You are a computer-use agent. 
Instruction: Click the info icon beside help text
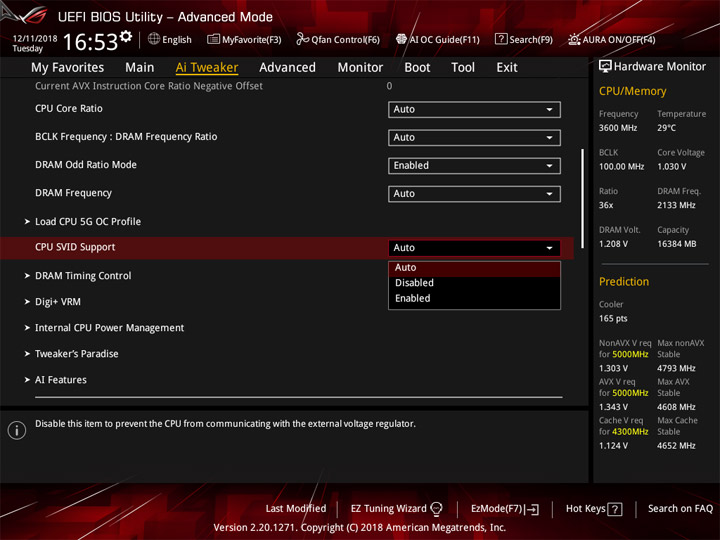[x=17, y=430]
